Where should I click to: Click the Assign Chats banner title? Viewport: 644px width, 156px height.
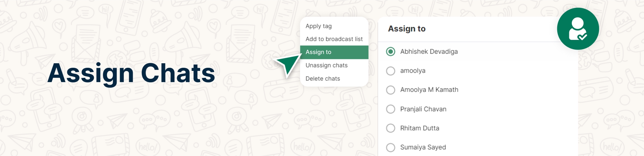131,73
